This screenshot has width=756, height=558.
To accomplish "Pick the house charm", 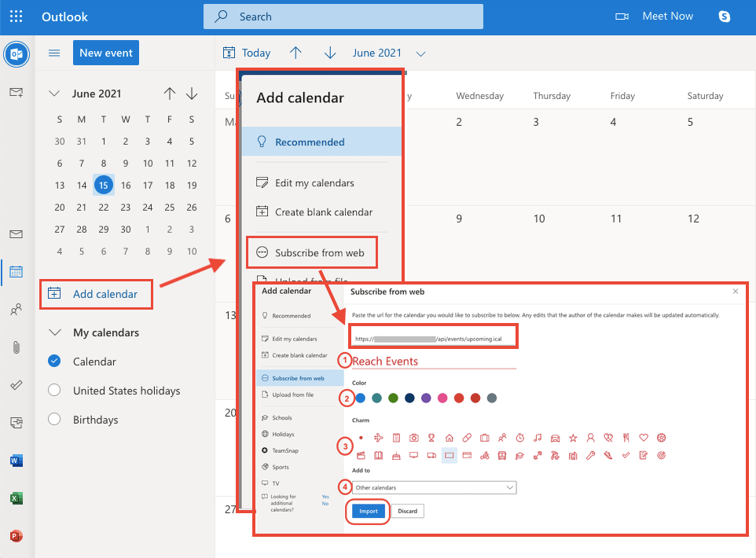I will click(x=449, y=438).
